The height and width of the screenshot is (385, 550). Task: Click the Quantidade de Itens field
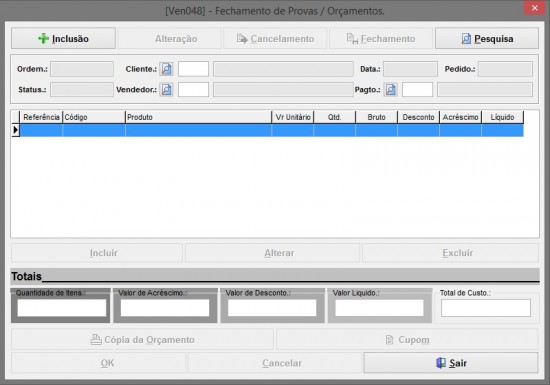62,308
